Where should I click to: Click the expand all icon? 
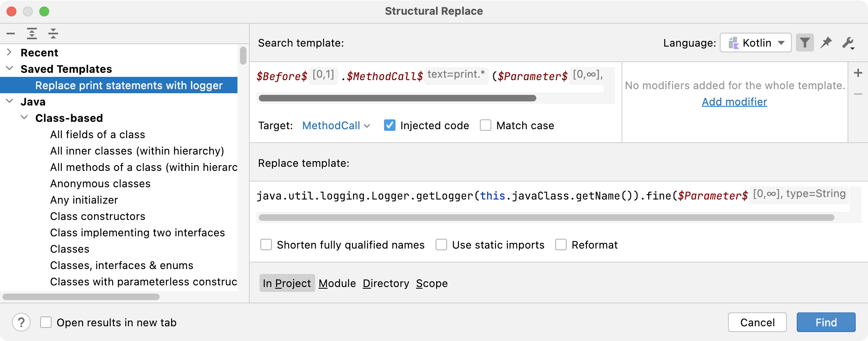click(x=32, y=34)
